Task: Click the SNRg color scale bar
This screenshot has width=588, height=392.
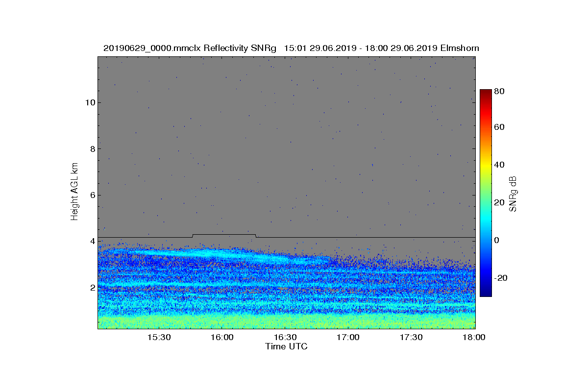Action: (x=486, y=193)
